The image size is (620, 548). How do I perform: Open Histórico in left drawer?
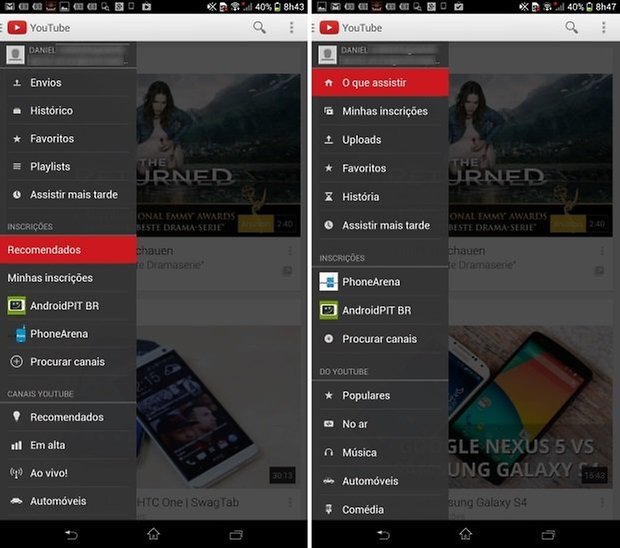point(68,110)
